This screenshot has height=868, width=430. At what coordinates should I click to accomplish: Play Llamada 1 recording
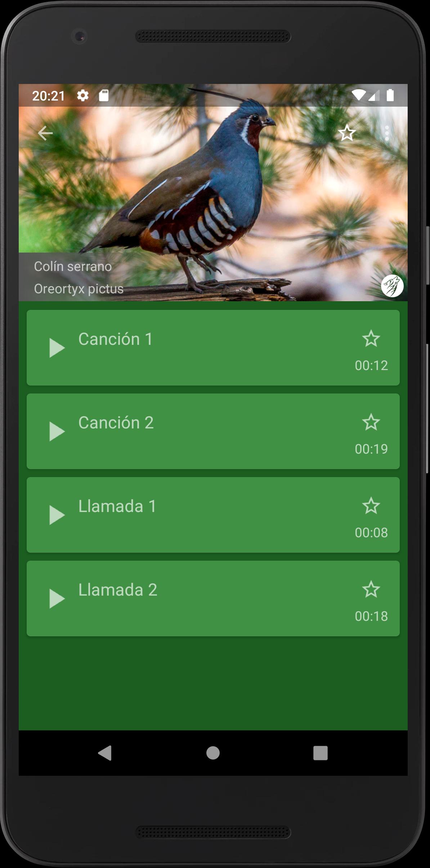tap(57, 515)
